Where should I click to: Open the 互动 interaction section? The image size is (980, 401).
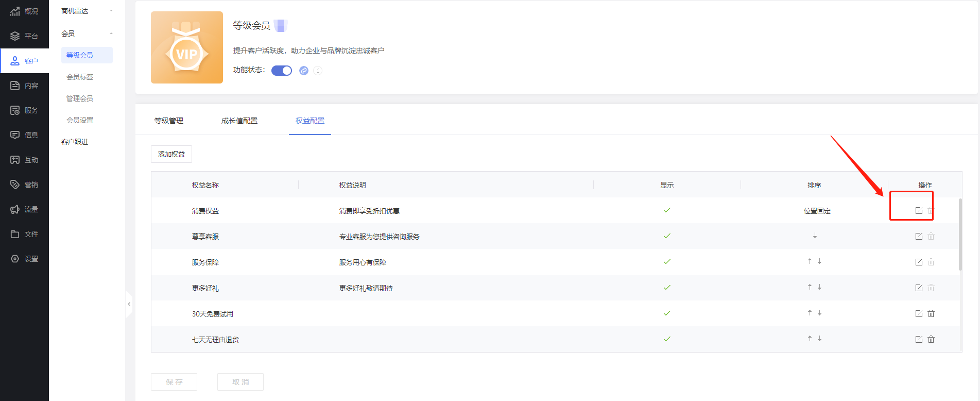24,160
